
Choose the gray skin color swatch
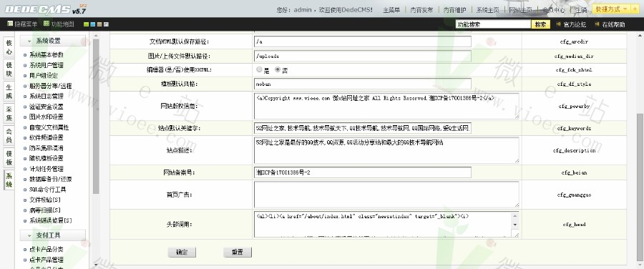point(106,24)
